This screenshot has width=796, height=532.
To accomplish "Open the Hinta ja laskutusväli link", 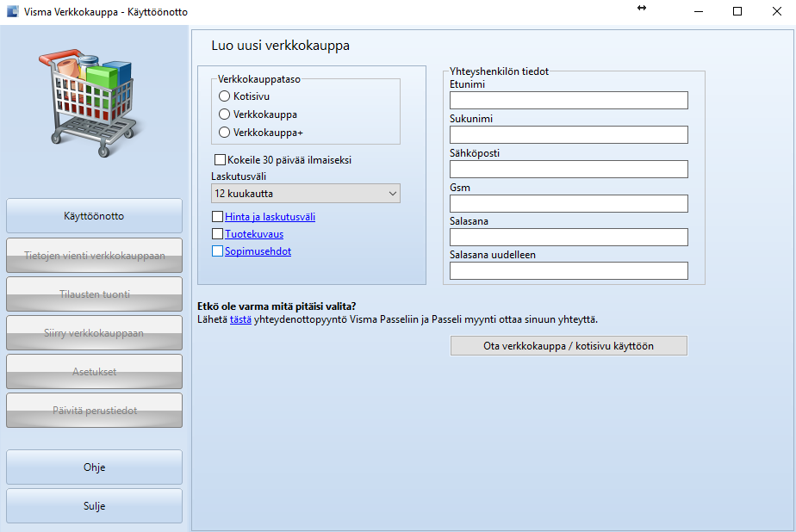I will click(271, 217).
